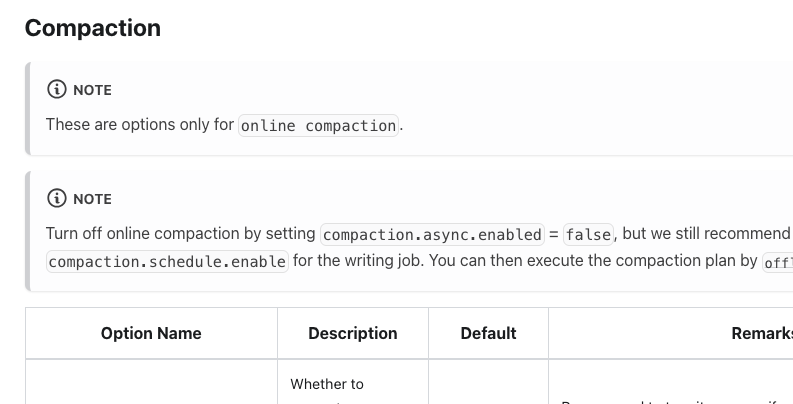Click the 'but we still recommend' text

706,234
